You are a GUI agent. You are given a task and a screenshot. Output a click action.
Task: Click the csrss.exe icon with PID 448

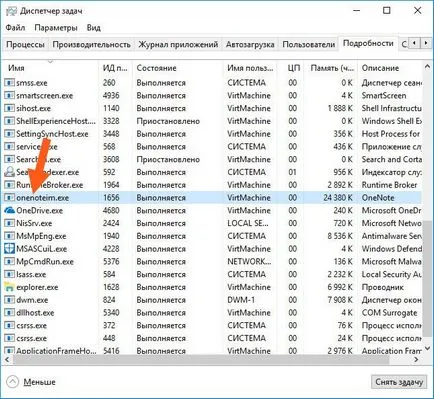(9, 338)
